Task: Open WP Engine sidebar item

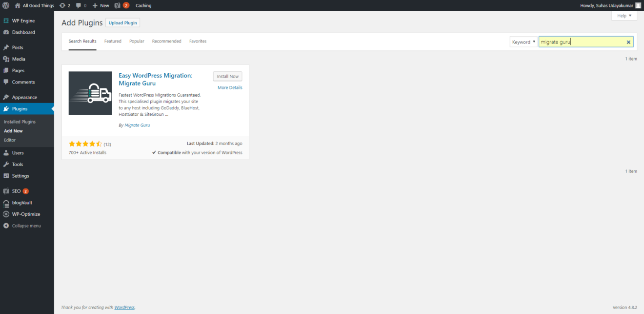Action: [27, 21]
